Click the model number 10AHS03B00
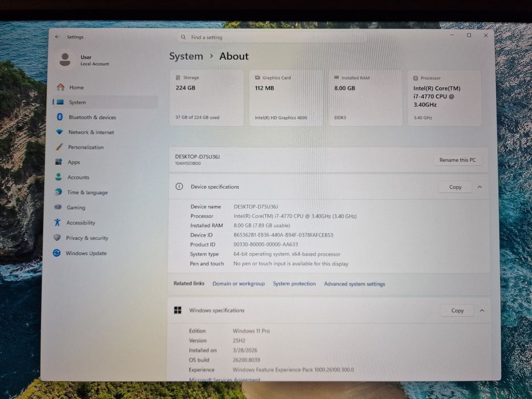This screenshot has height=399, width=532. point(188,163)
